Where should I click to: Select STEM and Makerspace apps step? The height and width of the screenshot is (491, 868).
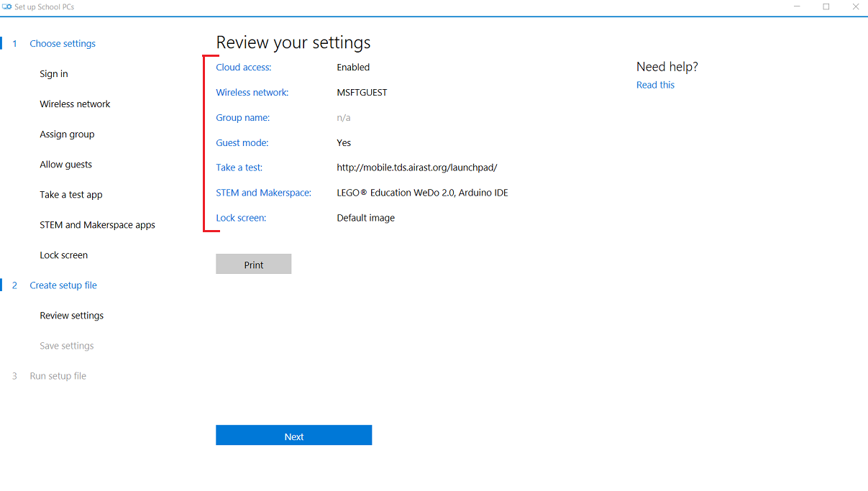coord(97,225)
